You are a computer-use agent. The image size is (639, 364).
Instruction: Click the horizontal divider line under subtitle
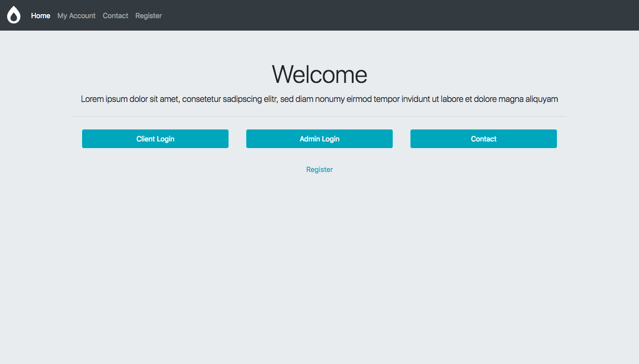tap(319, 116)
